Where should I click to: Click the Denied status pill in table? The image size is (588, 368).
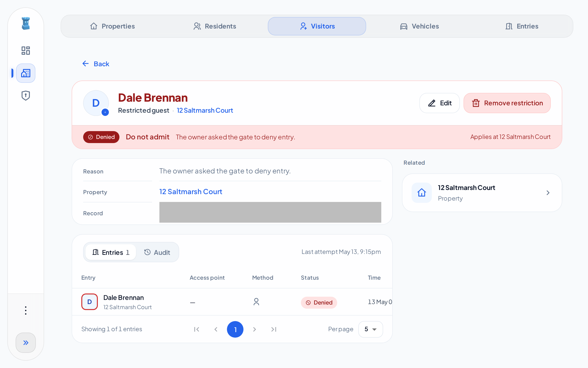319,302
